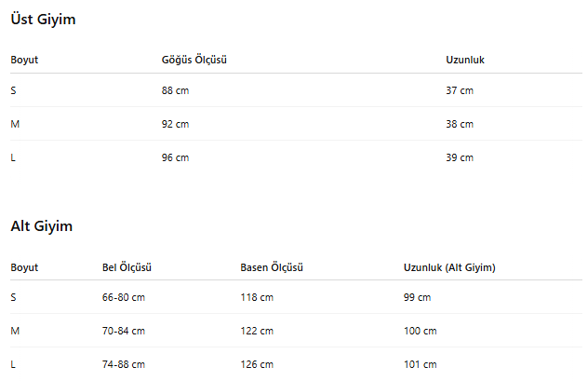Click the 96 cm chest value

(175, 157)
